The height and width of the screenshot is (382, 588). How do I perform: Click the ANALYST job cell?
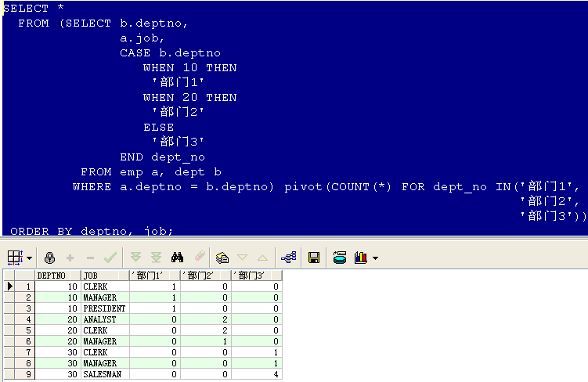point(105,319)
